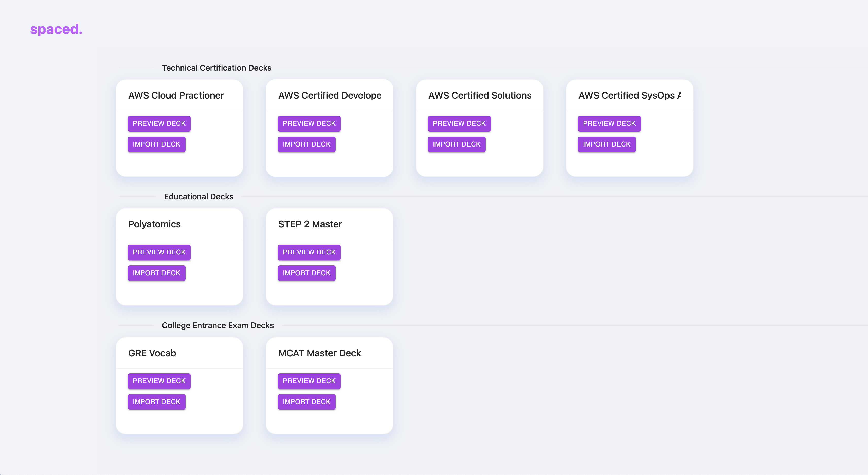Viewport: 868px width, 475px height.
Task: Import the STEP 2 Master deck
Action: (307, 273)
